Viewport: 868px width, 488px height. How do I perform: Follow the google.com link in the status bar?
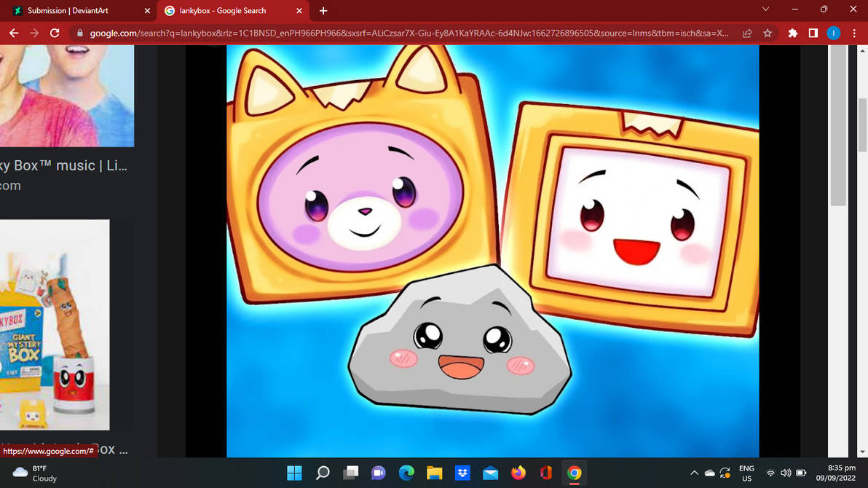[x=47, y=451]
